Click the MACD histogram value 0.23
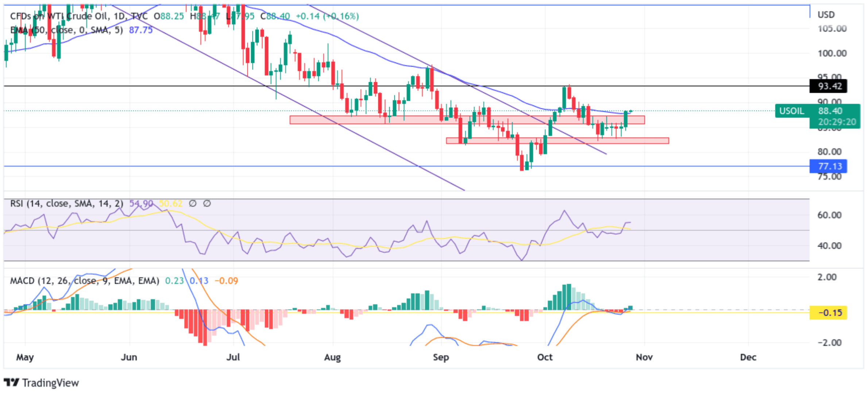The image size is (868, 413). tap(174, 281)
